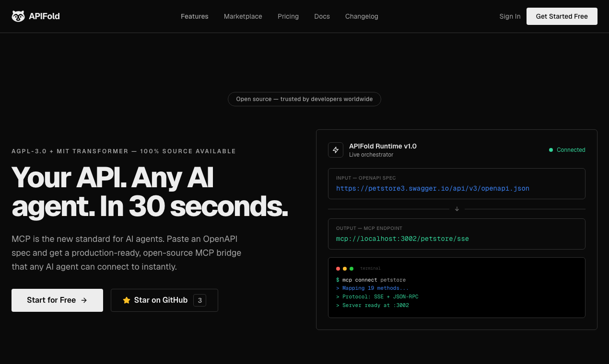The image size is (609, 364).
Task: Click the Start for Free button
Action: point(57,300)
